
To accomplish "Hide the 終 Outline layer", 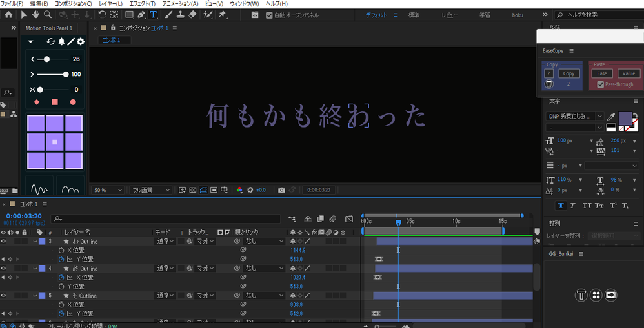I will pyautogui.click(x=3, y=268).
